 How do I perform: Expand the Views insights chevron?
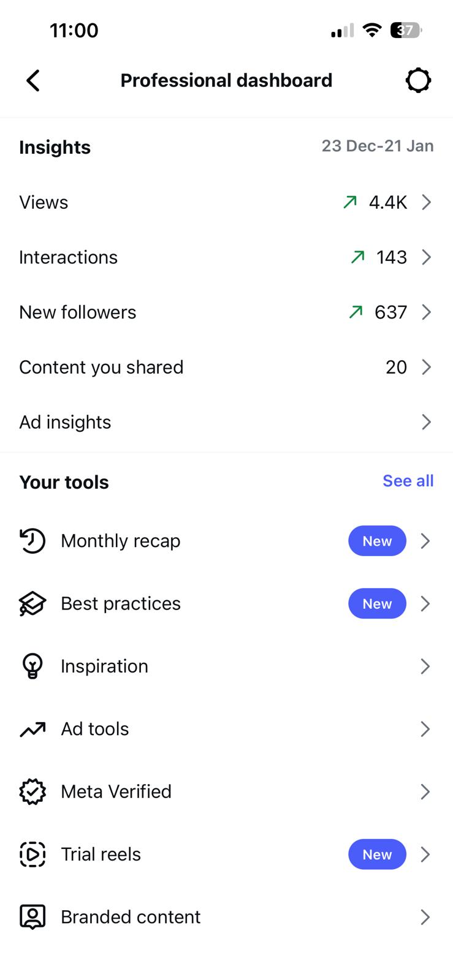click(x=427, y=202)
